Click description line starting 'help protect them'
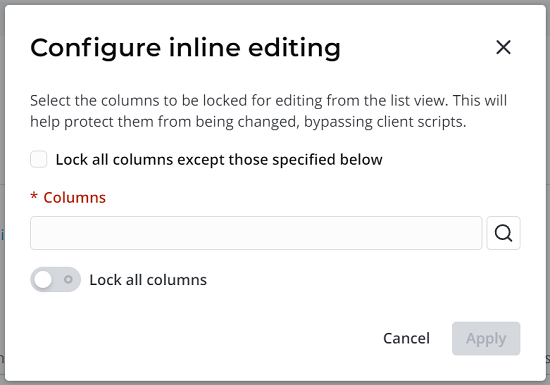This screenshot has width=550, height=385. point(248,122)
